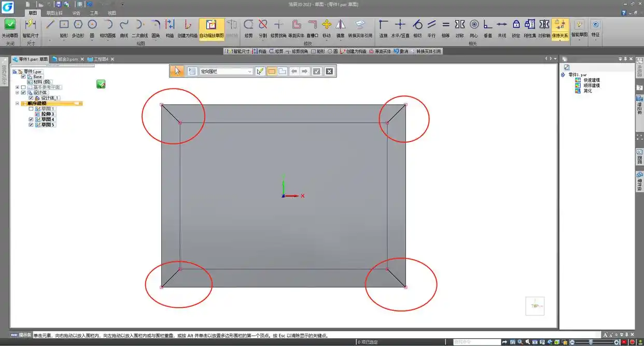Collapse the 顺序建模 tree node

pos(17,104)
